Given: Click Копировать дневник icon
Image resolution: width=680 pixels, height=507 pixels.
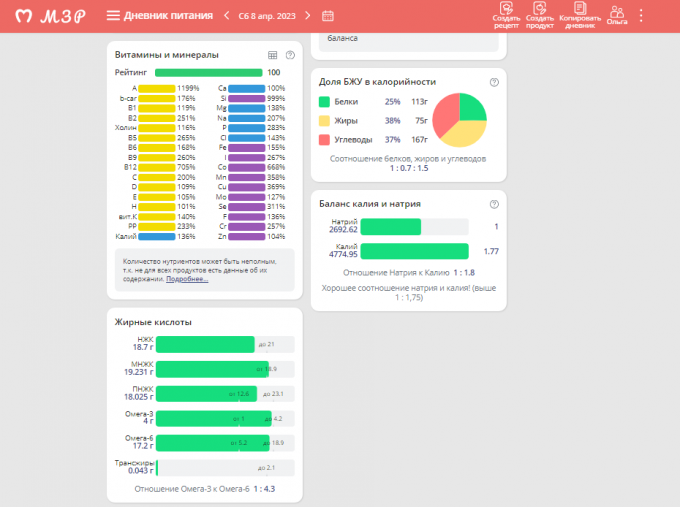Looking at the screenshot, I should [x=580, y=15].
